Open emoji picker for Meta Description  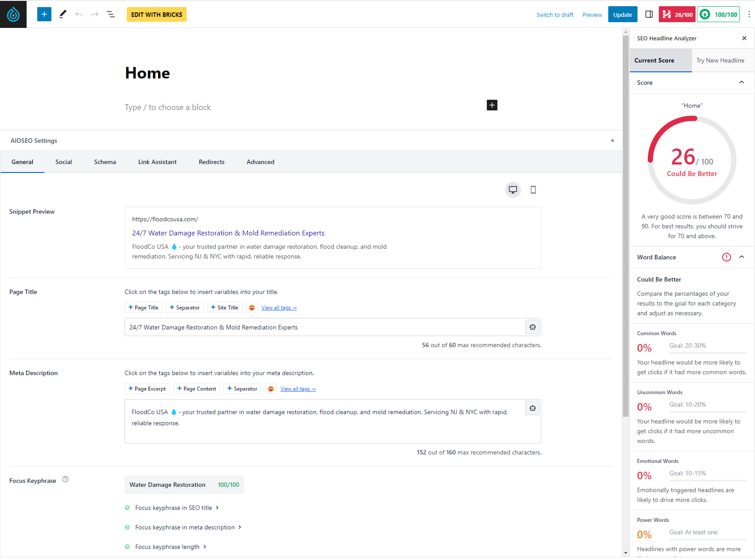[x=271, y=388]
